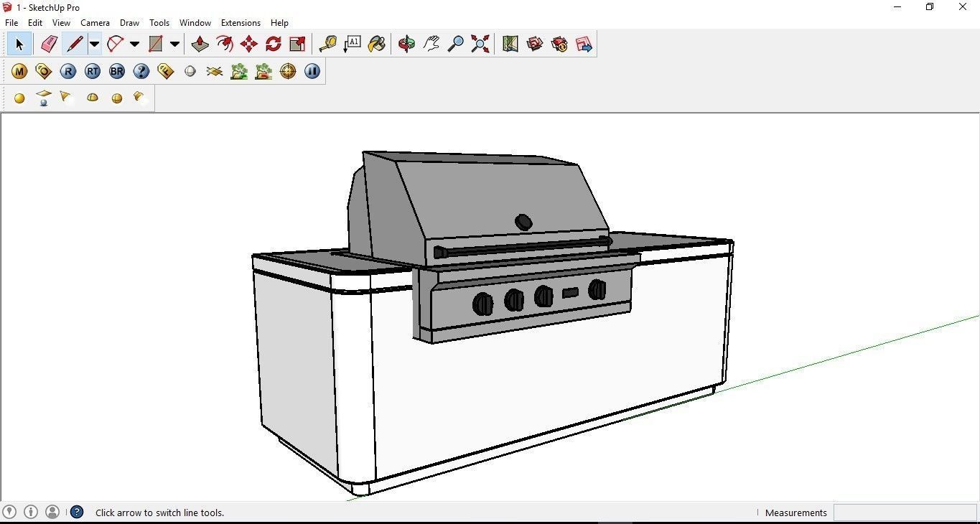Open the Extensions menu
Image resolution: width=980 pixels, height=524 pixels.
click(241, 23)
